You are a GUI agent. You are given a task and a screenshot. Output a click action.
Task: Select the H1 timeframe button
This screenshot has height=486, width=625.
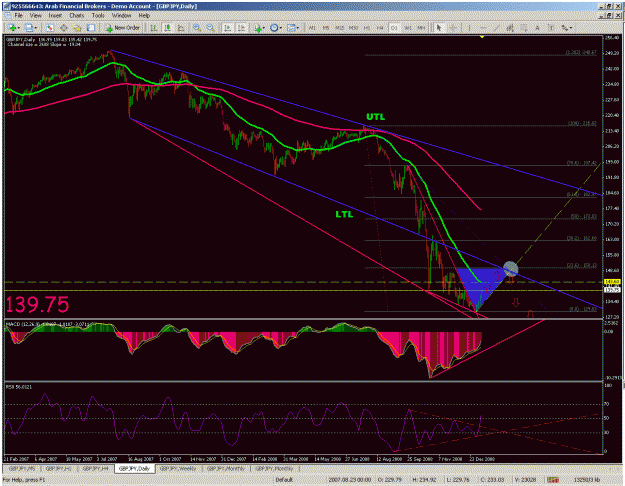367,28
